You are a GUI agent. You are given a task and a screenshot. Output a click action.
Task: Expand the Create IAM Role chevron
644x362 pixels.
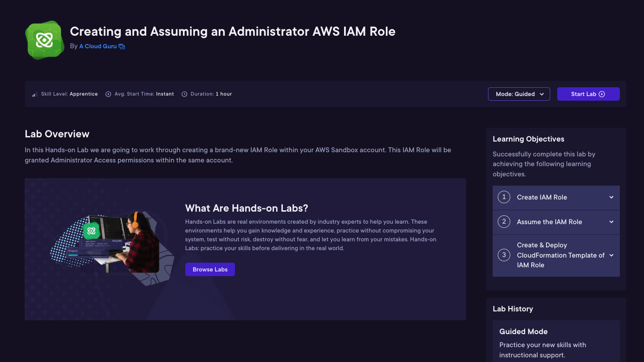(611, 197)
